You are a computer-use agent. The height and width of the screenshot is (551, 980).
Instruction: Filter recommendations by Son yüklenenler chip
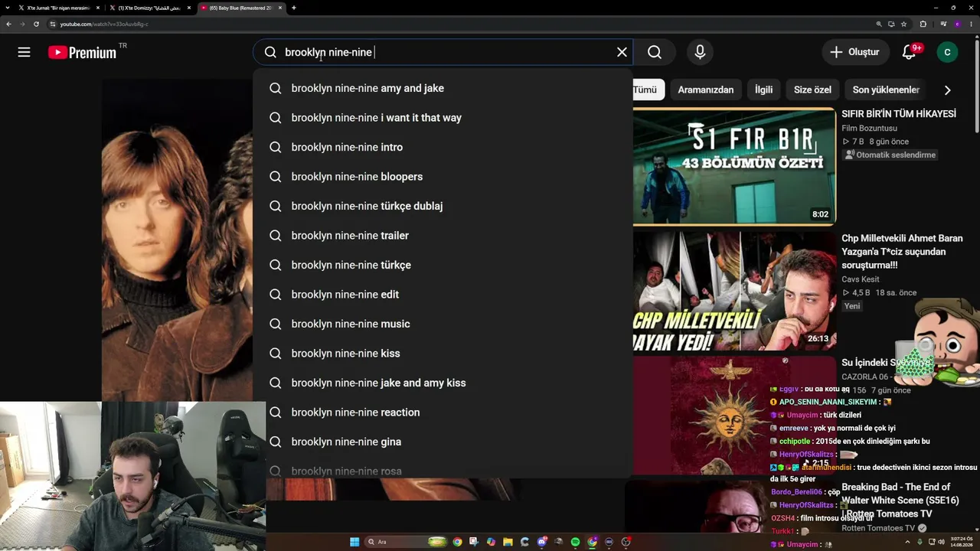[x=886, y=90]
